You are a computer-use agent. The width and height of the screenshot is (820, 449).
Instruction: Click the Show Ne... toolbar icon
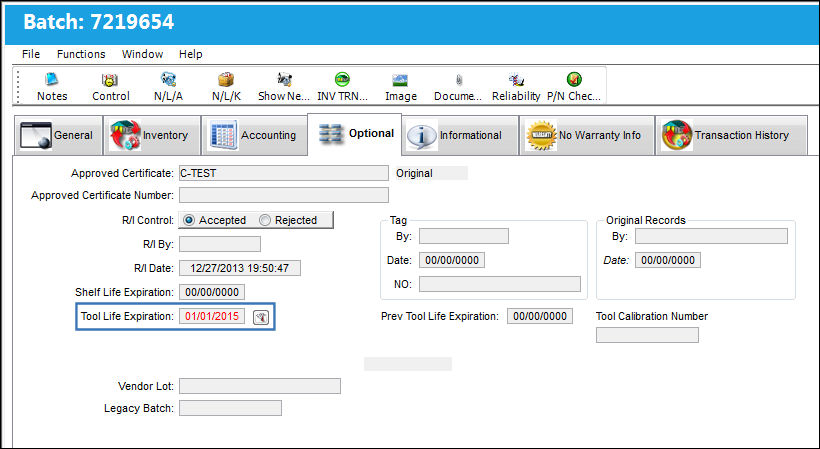283,87
